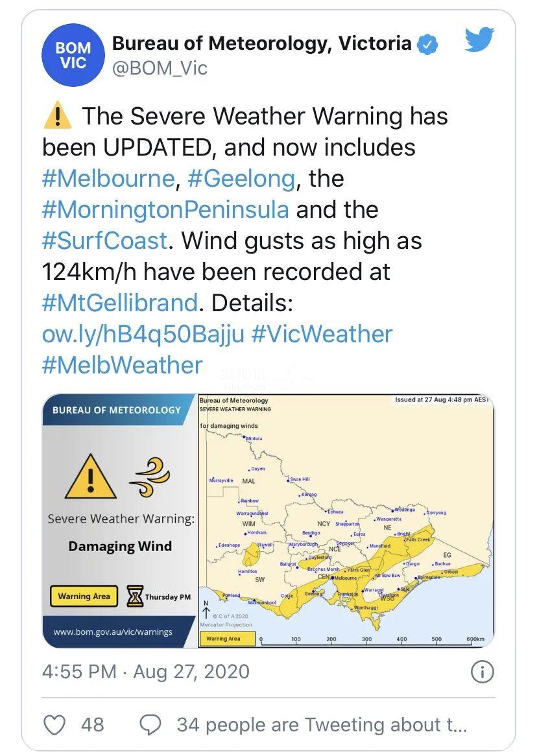537x756 pixels.
Task: Follow the #MorningtonPeninsula hashtag link
Action: click(x=165, y=210)
